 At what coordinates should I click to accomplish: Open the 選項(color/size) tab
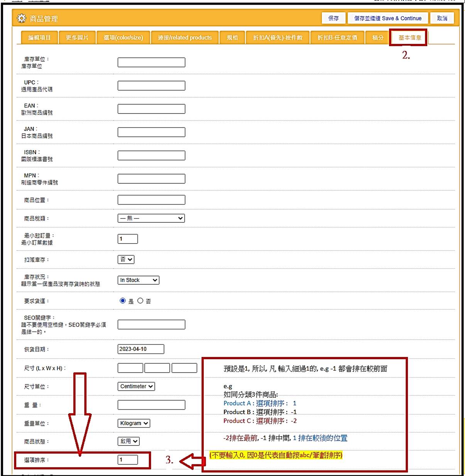[x=123, y=37]
